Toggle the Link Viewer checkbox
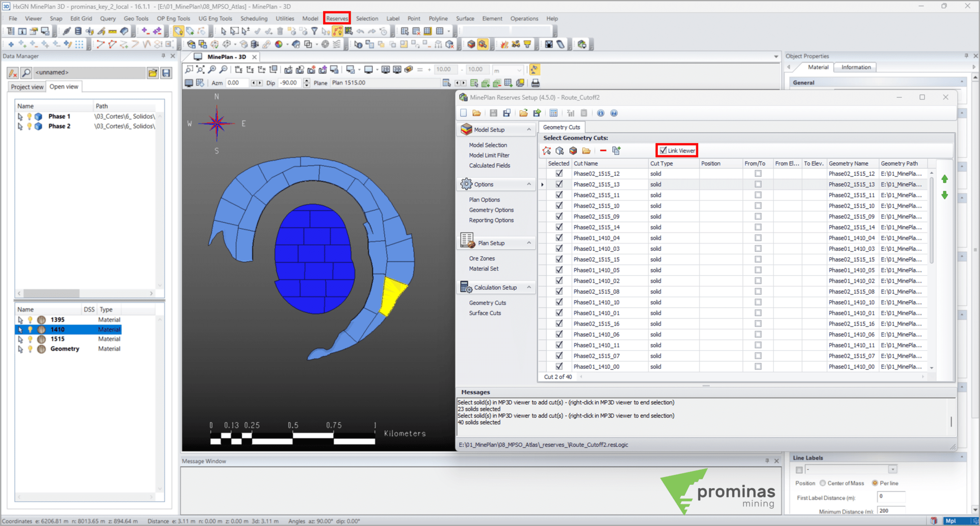 (x=663, y=150)
